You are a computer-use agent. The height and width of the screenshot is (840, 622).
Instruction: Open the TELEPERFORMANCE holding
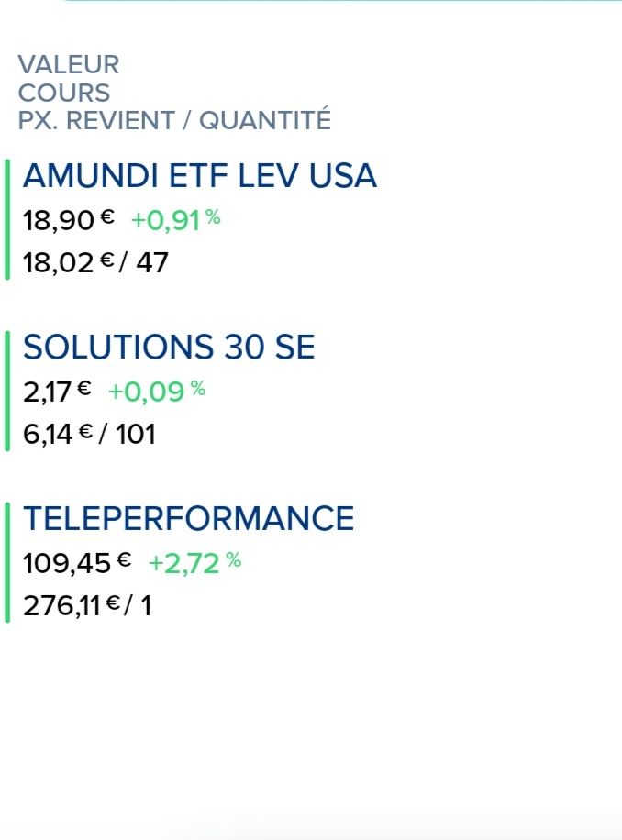coord(188,518)
